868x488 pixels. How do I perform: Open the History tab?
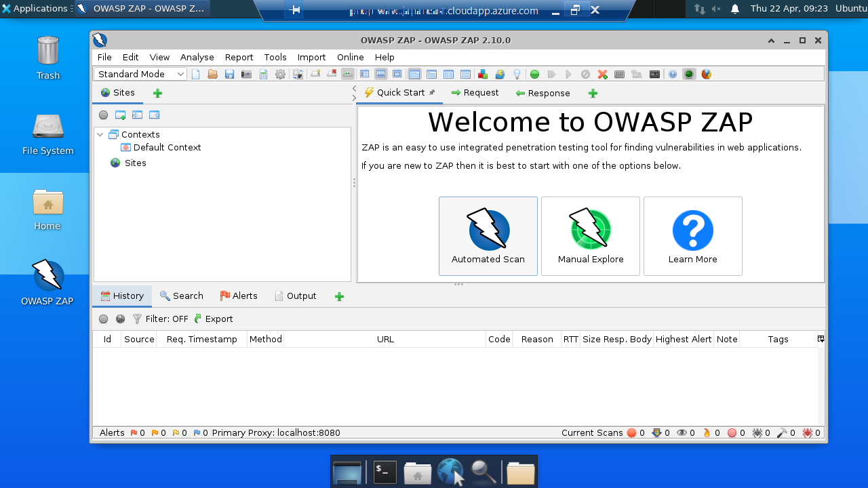click(122, 296)
